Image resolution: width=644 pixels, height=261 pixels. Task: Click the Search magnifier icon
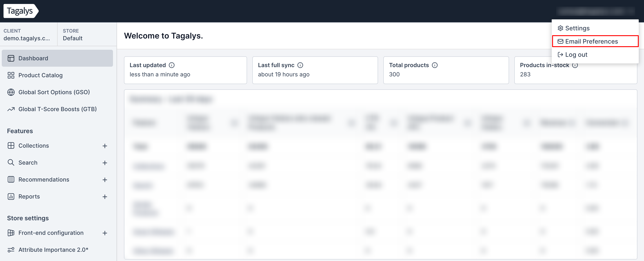[11, 163]
